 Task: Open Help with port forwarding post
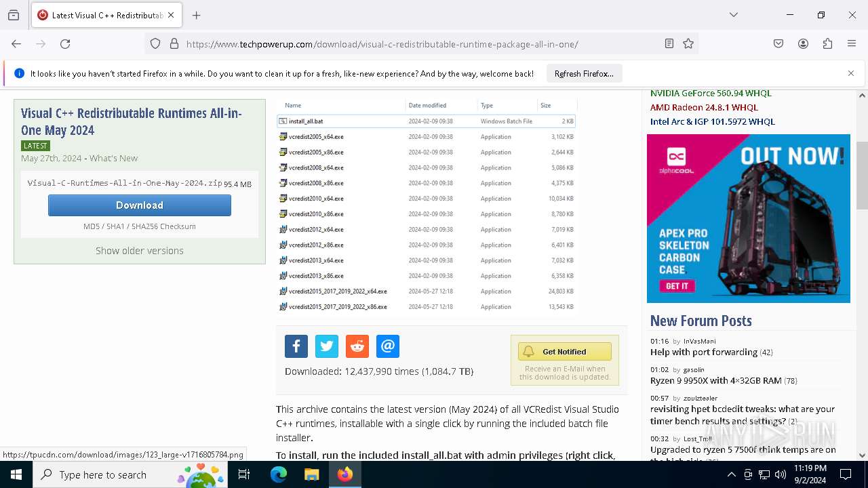[704, 352]
